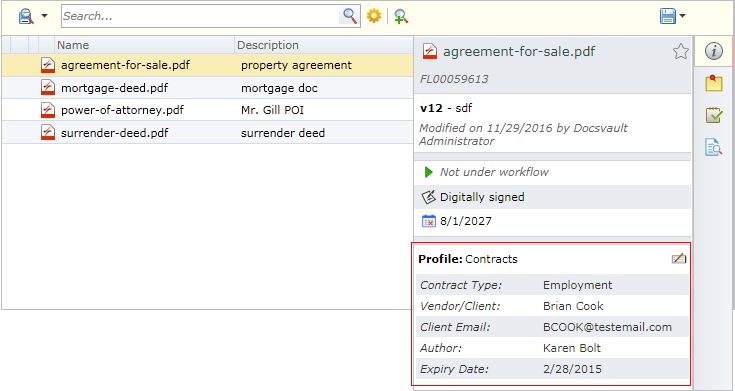The image size is (735, 391).
Task: Click 'Not under workflow' status text
Action: coord(494,172)
